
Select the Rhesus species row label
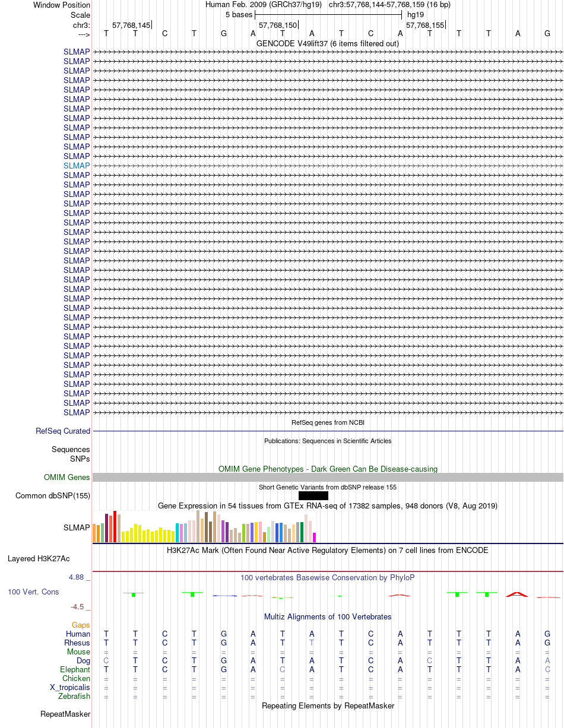[77, 643]
